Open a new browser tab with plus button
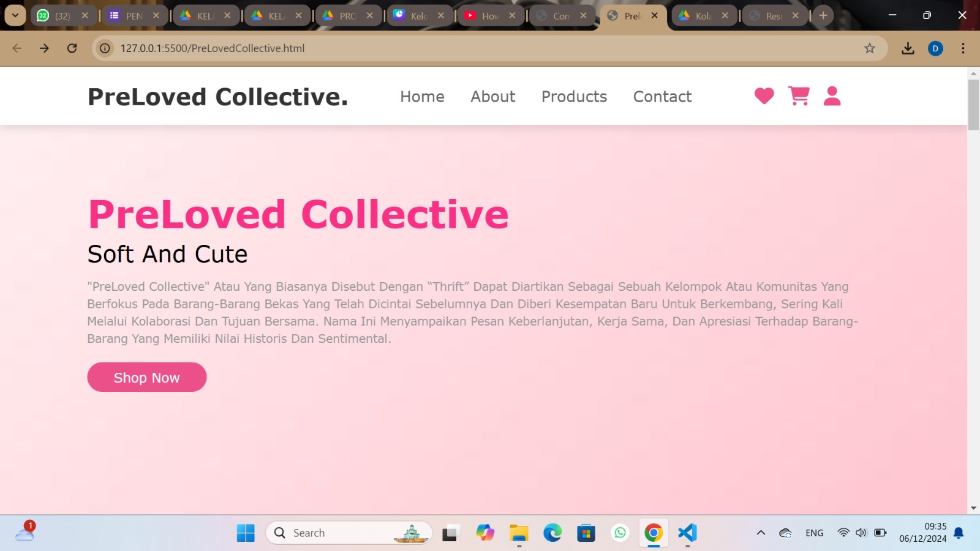 [x=823, y=15]
